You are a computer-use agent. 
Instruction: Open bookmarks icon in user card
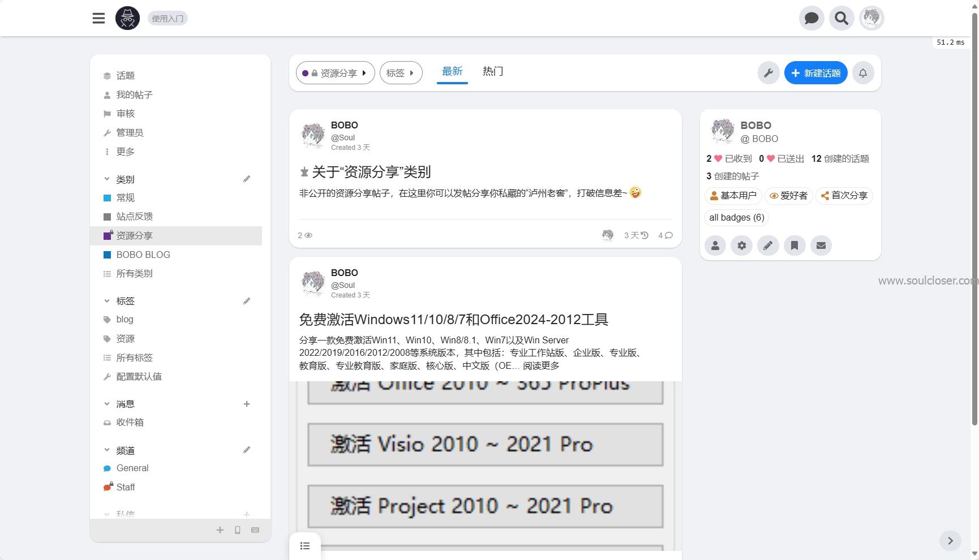(795, 245)
